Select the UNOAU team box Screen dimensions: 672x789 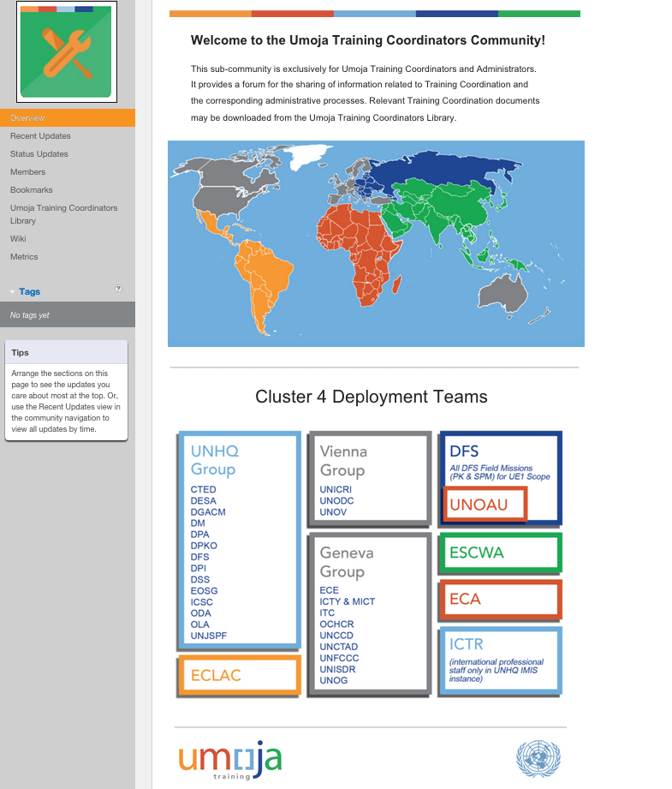pyautogui.click(x=485, y=505)
